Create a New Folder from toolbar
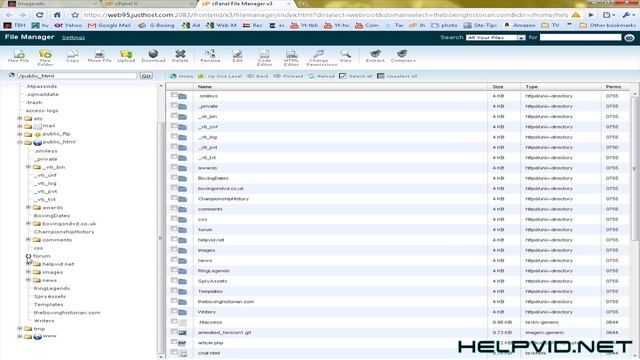The height and width of the screenshot is (360, 640). pos(45,58)
